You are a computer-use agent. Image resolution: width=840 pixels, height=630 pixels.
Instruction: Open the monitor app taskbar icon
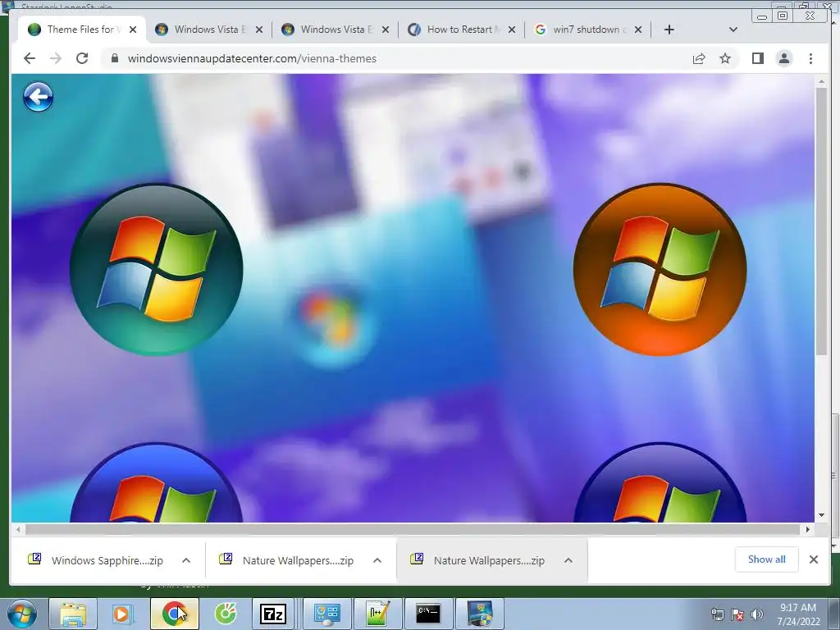point(479,614)
